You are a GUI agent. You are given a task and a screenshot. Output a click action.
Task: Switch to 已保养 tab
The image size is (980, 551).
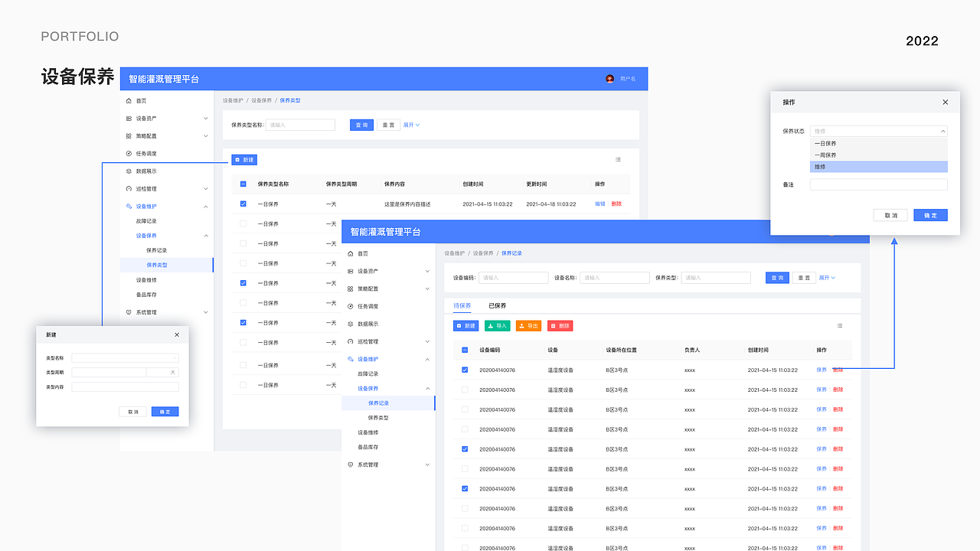498,306
